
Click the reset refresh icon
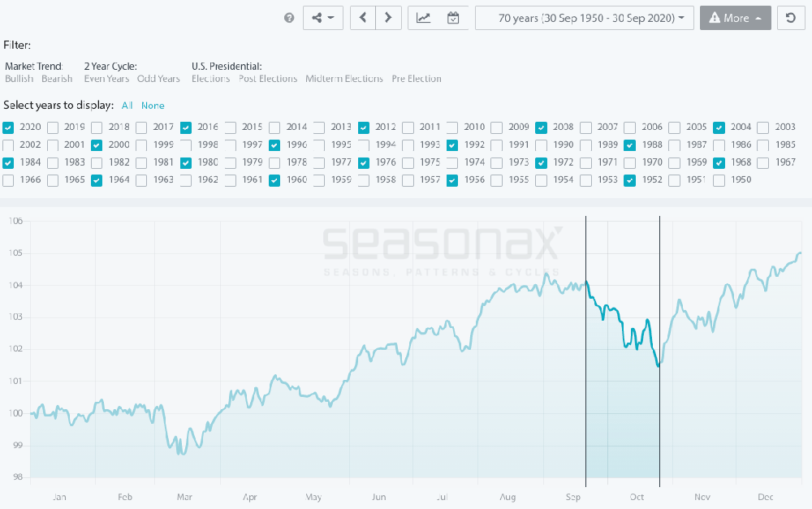(x=791, y=18)
